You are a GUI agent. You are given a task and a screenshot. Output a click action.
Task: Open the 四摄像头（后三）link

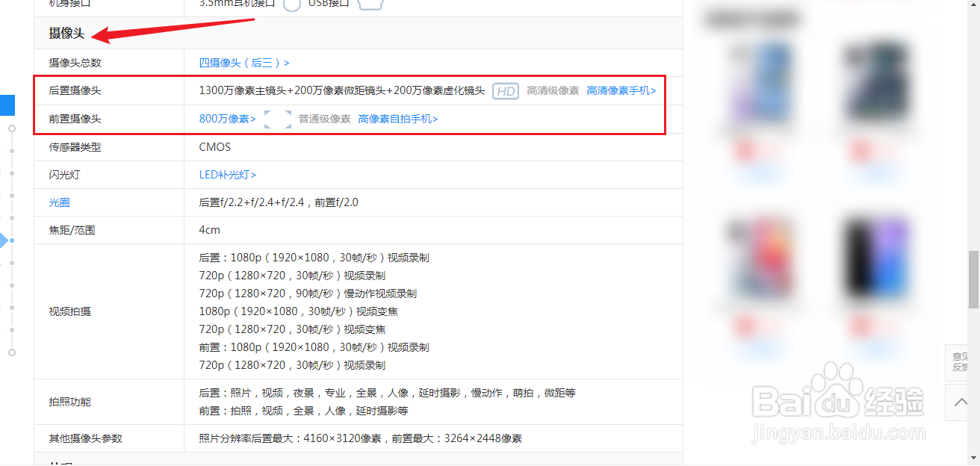244,63
